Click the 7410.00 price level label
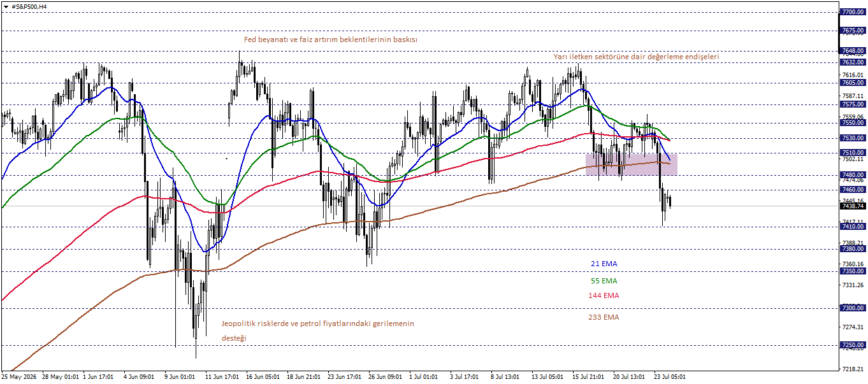 tap(853, 227)
